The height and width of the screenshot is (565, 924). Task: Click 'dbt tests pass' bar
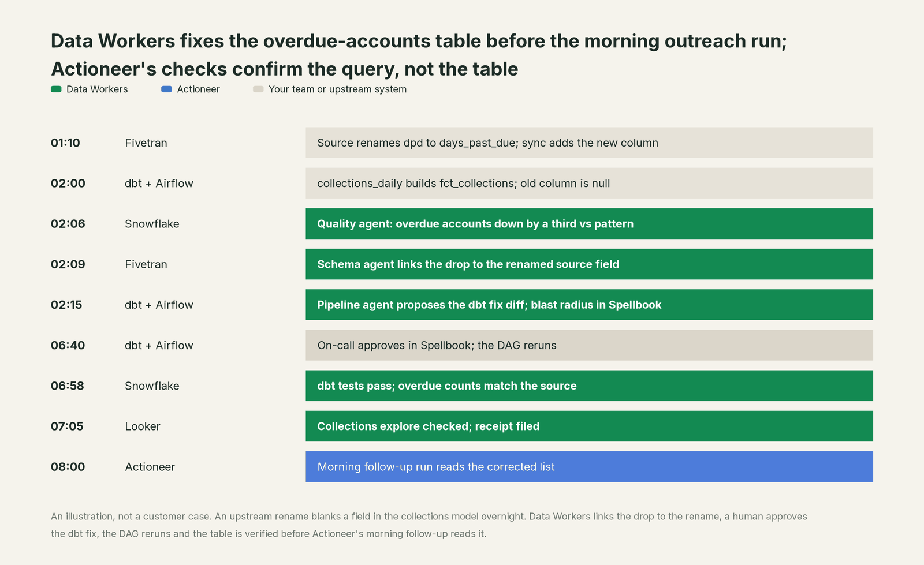coord(589,386)
